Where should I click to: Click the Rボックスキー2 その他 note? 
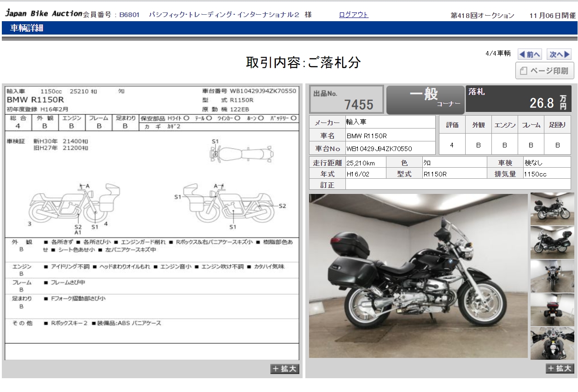click(65, 323)
